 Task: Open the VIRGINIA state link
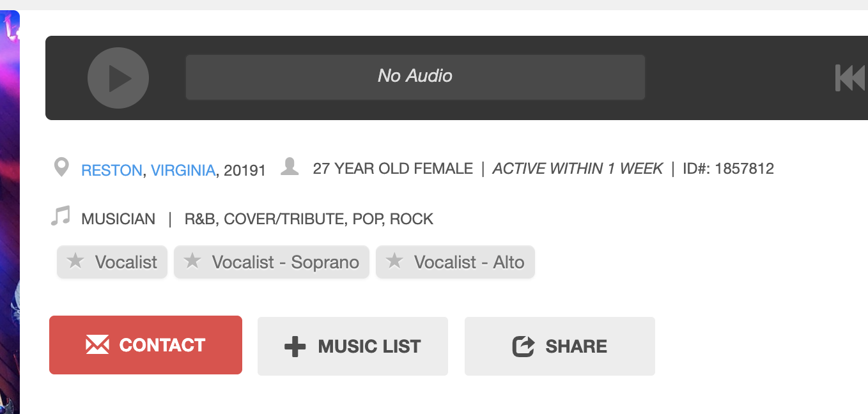pyautogui.click(x=183, y=171)
